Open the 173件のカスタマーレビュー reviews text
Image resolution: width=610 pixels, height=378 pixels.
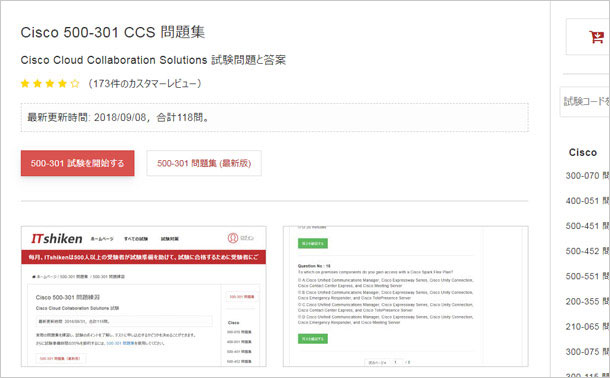[145, 84]
